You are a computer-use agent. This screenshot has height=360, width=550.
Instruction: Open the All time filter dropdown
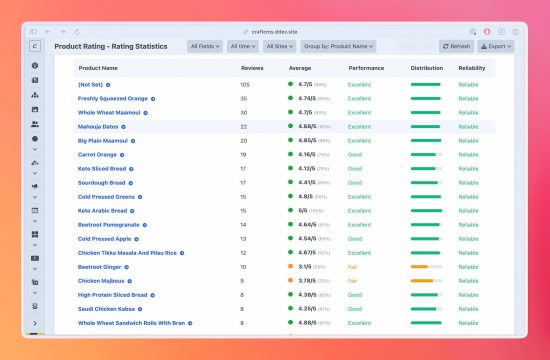pos(243,46)
